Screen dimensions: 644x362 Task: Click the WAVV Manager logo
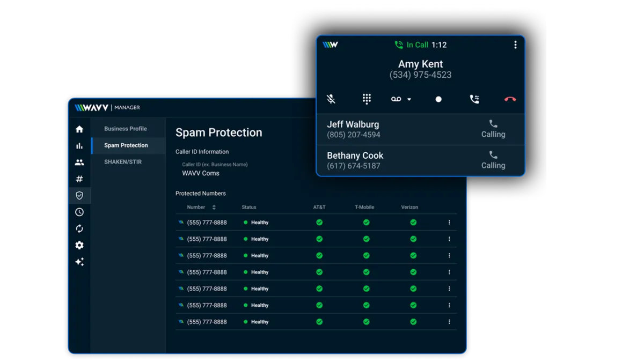click(107, 107)
